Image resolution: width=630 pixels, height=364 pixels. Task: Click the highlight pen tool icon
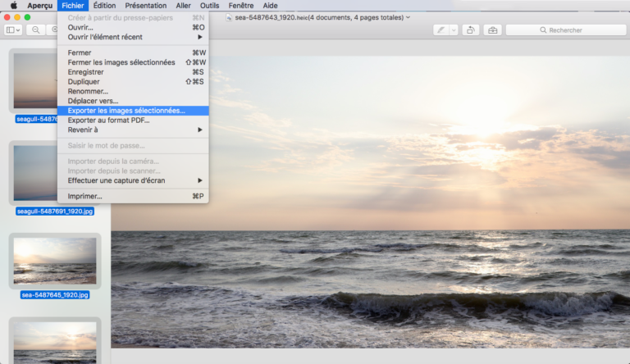pyautogui.click(x=441, y=30)
